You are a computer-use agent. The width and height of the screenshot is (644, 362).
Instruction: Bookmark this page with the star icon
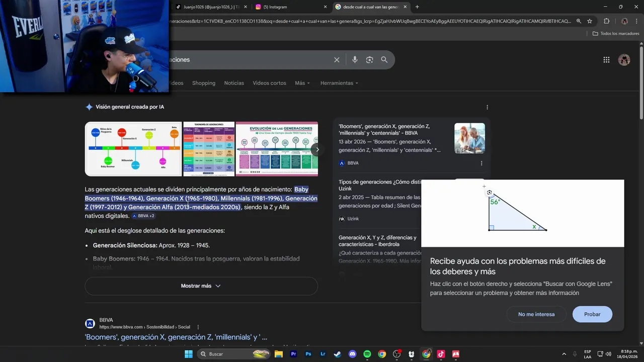coord(590,21)
